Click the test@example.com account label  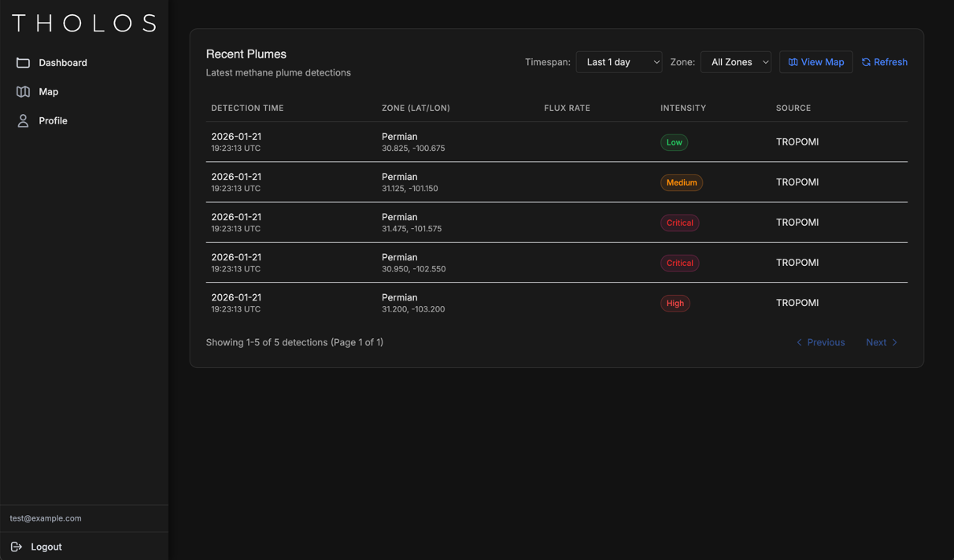[45, 518]
